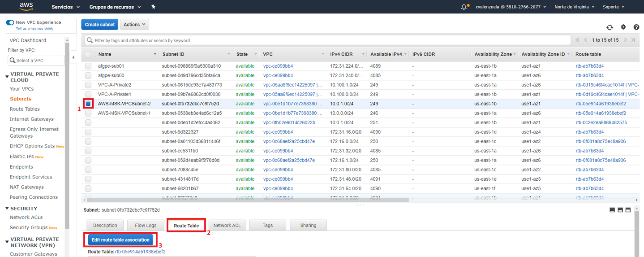Check the subnet-6d322327 row checkbox
644x257 pixels.
(88, 132)
